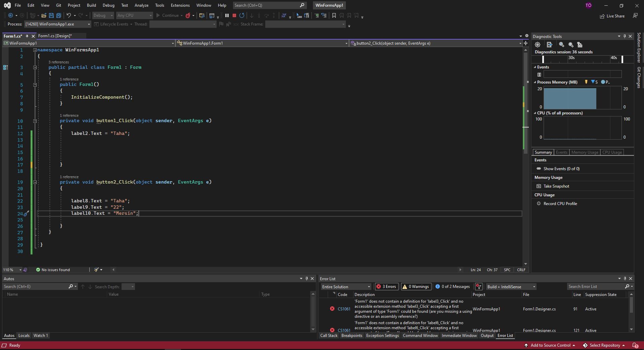The width and height of the screenshot is (644, 350).
Task: Toggle the 0 Warnings filter
Action: [x=416, y=287]
